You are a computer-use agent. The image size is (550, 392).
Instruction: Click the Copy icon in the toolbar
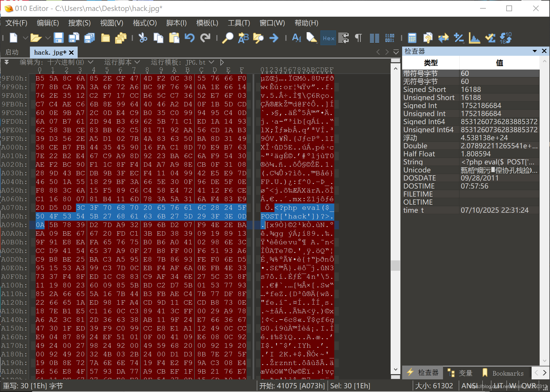point(158,38)
